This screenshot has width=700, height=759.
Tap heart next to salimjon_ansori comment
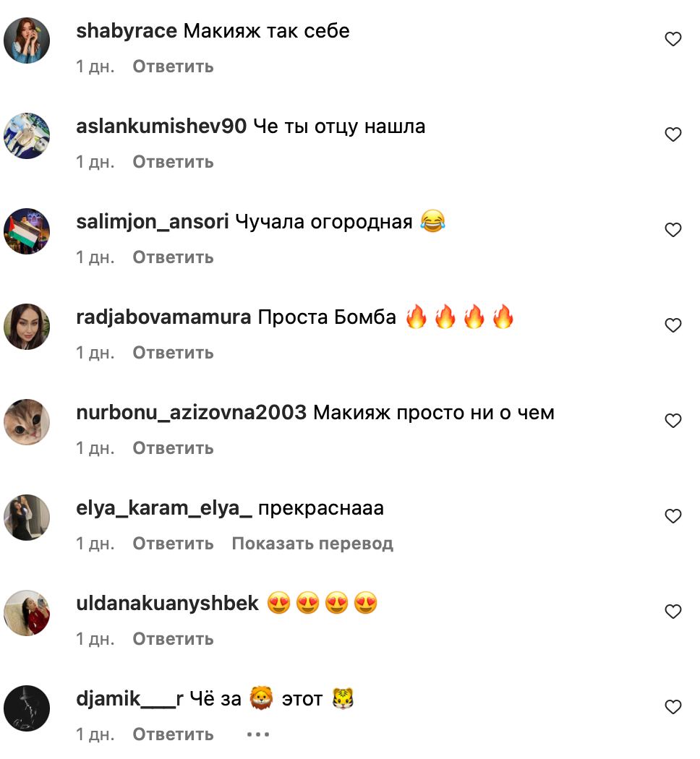click(673, 229)
